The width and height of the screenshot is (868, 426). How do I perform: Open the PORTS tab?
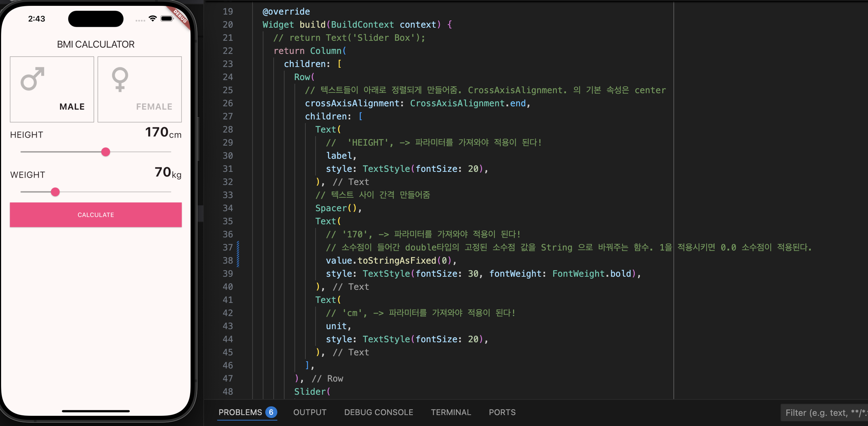pos(502,412)
